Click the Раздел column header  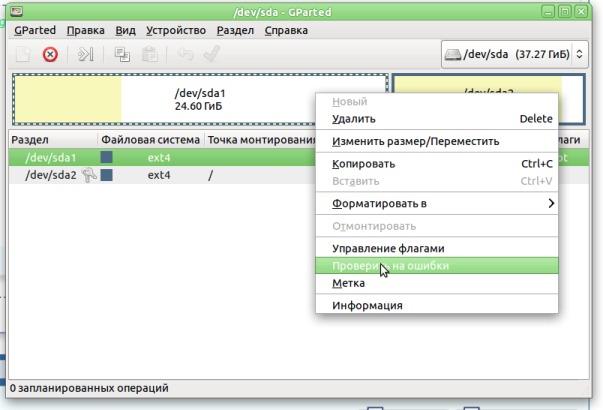(53, 140)
